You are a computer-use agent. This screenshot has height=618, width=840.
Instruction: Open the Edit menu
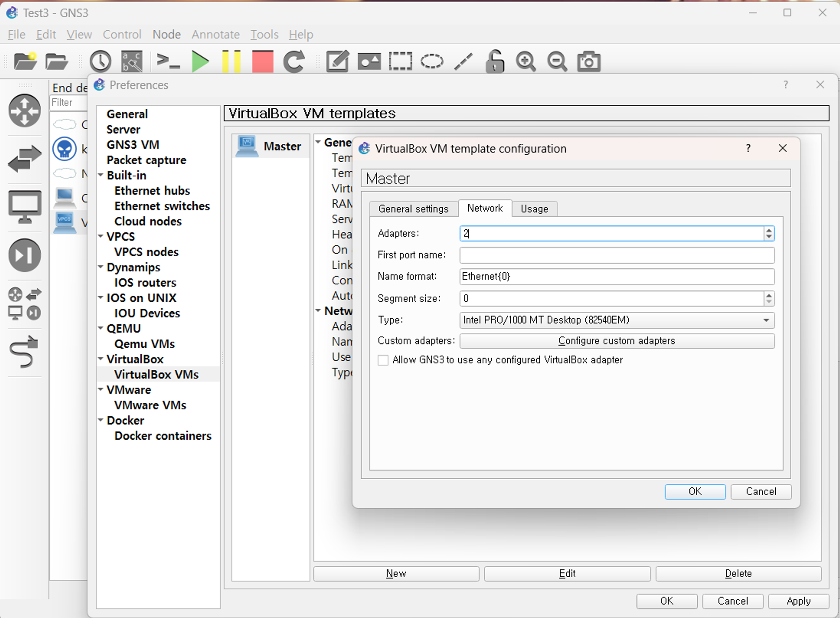[46, 34]
